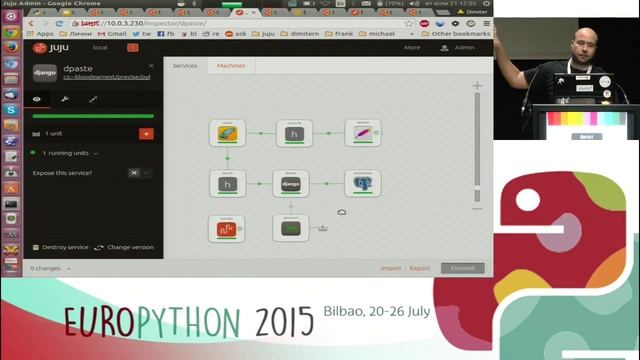
Task: Open Skype from Ubuntu launcher
Action: tap(11, 110)
